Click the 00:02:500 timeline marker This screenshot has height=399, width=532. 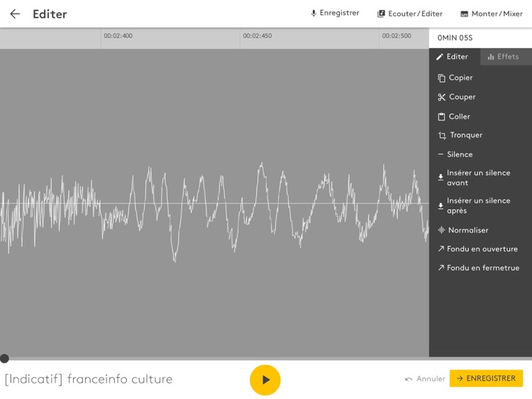397,36
